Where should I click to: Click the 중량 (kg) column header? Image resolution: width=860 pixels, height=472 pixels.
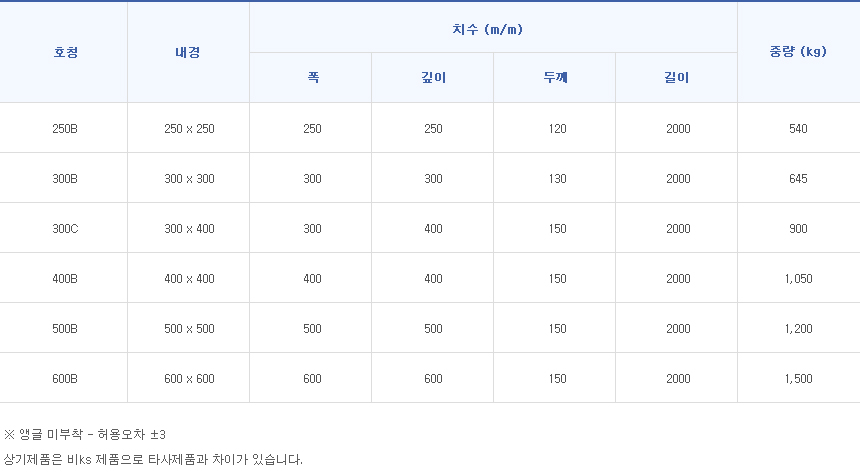(x=798, y=52)
